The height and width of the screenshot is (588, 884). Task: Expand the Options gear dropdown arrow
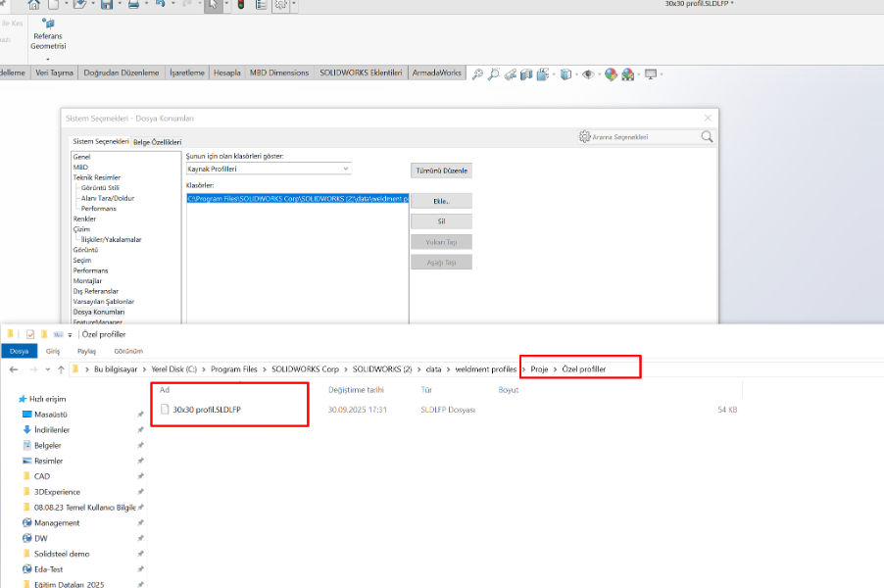[x=294, y=4]
